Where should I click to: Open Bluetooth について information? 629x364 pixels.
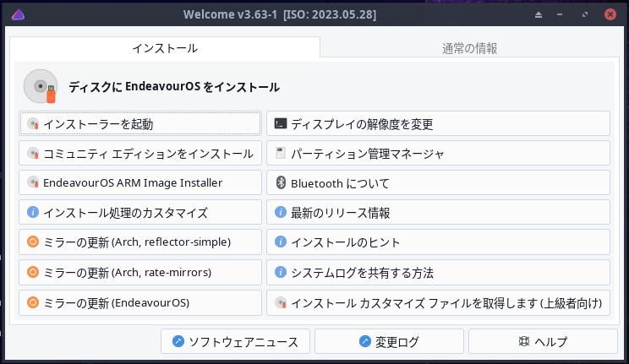pyautogui.click(x=438, y=182)
